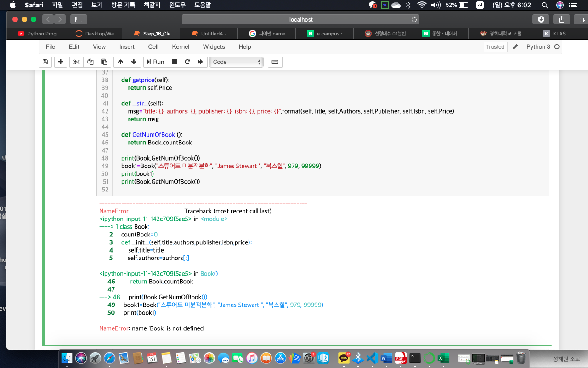Restart the kernel using circular arrow icon
The image size is (588, 368).
click(x=187, y=62)
